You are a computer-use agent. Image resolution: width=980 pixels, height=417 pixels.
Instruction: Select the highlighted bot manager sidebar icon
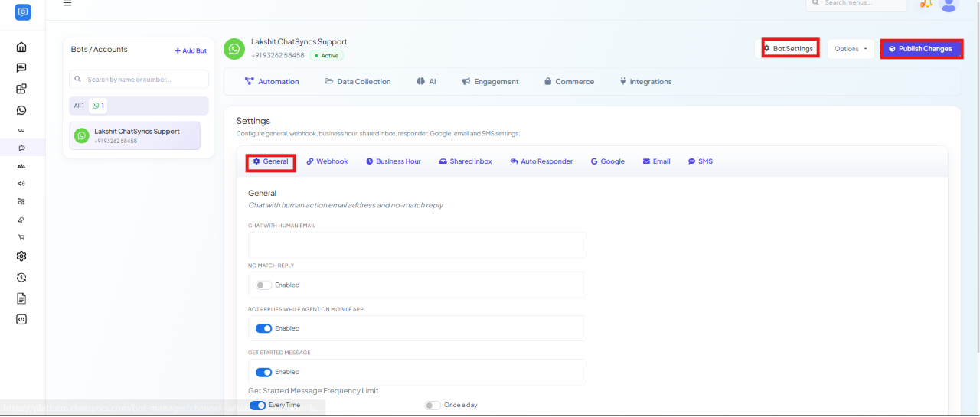click(21, 148)
